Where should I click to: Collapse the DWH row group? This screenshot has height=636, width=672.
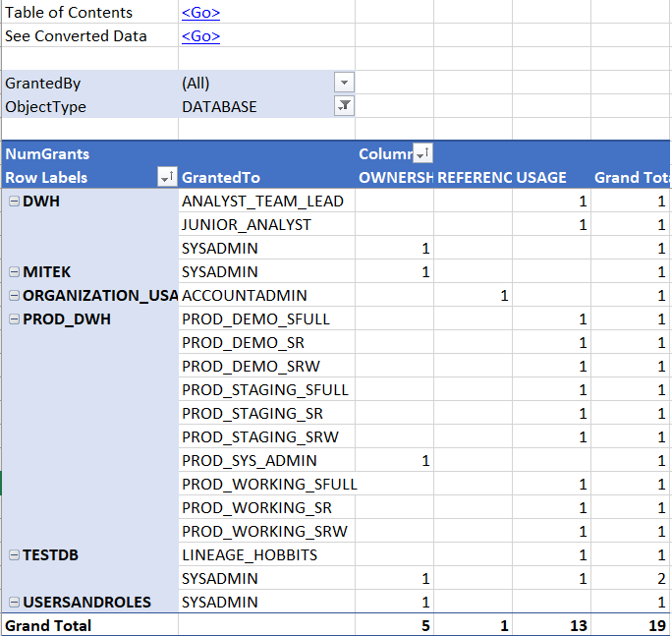click(14, 202)
